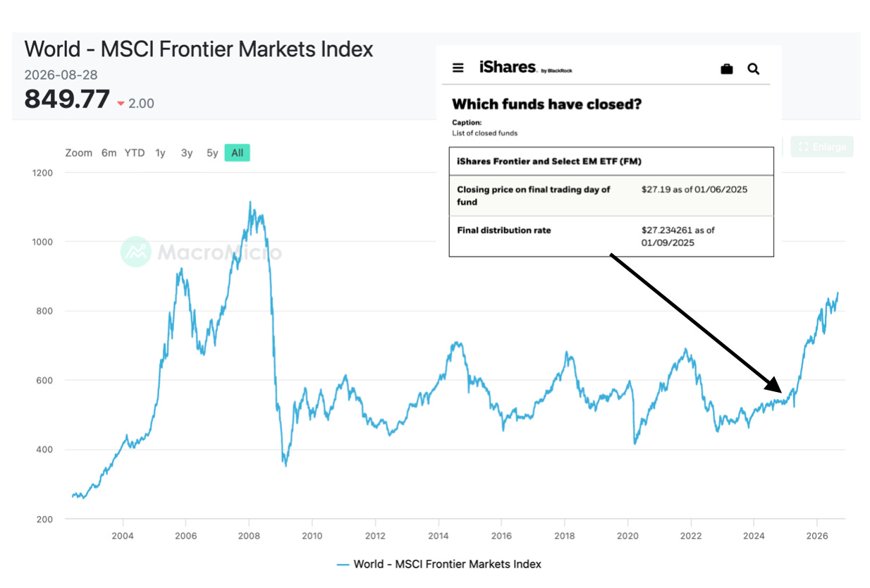Open the search magnifier icon
The image size is (870, 588).
point(754,68)
